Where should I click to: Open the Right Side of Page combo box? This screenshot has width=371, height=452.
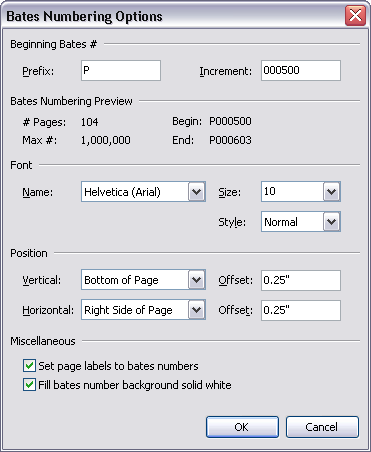point(143,310)
